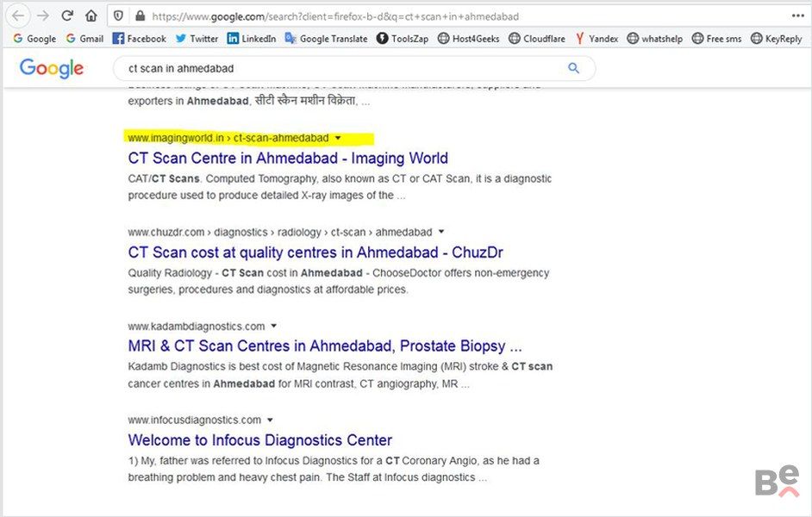Click the www.imagingworld.in breadcrumb URL
This screenshot has width=812, height=517.
coord(228,138)
